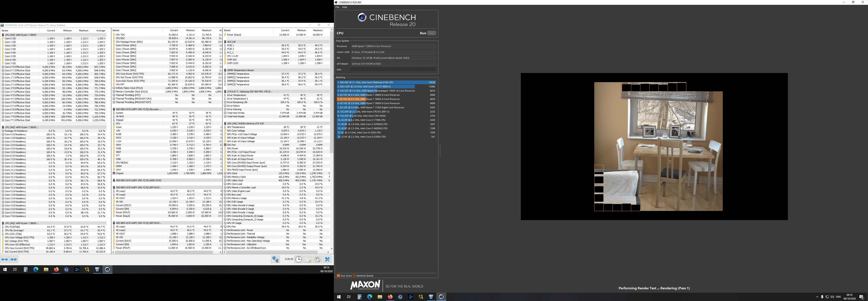Screen dimensions: 868x301
Task: Open Cinebench Help menu
Action: pyautogui.click(x=344, y=7)
